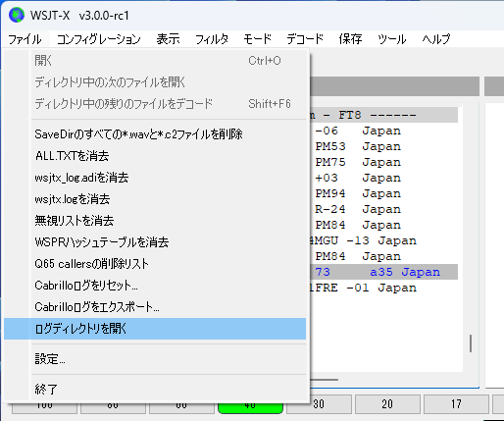Open the デコード menu
The height and width of the screenshot is (421, 504).
click(x=305, y=39)
